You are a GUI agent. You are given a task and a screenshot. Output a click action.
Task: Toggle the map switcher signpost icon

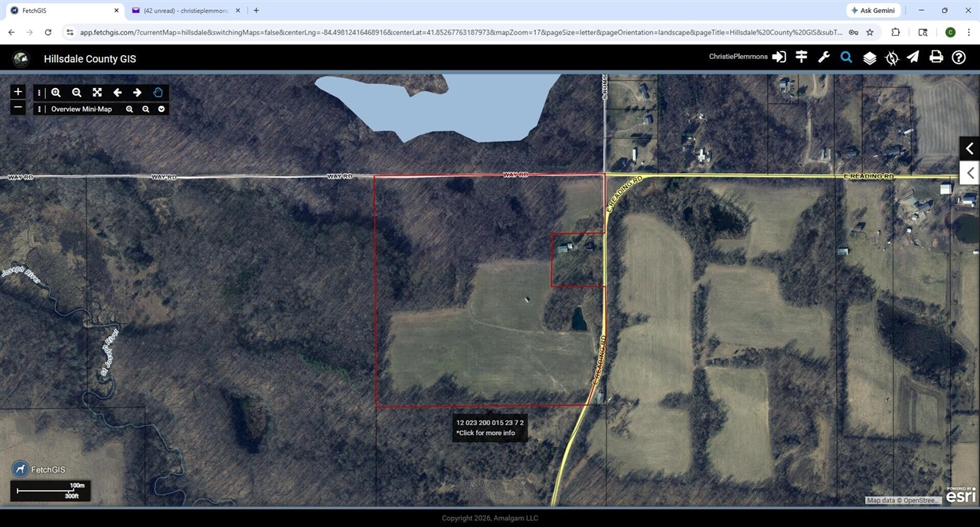click(x=801, y=57)
